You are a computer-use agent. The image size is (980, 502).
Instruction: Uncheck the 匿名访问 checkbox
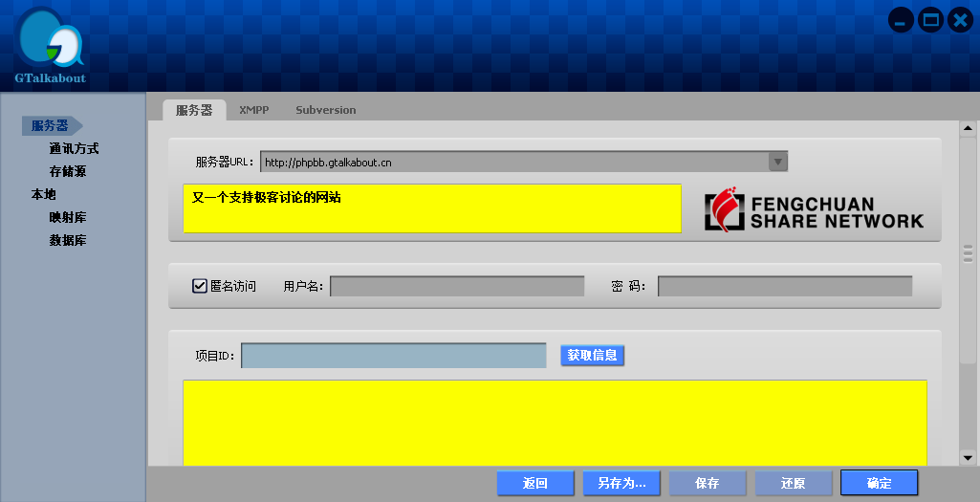(200, 286)
